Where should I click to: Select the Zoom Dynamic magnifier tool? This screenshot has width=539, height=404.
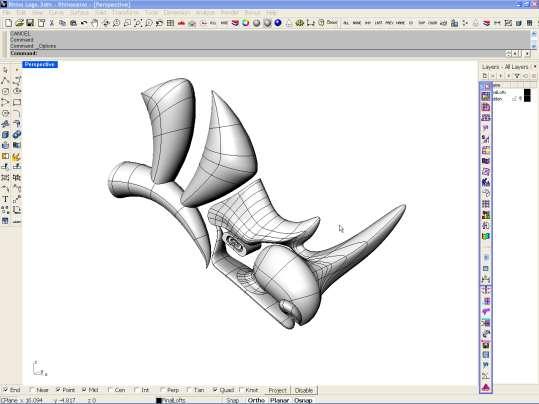(x=116, y=23)
